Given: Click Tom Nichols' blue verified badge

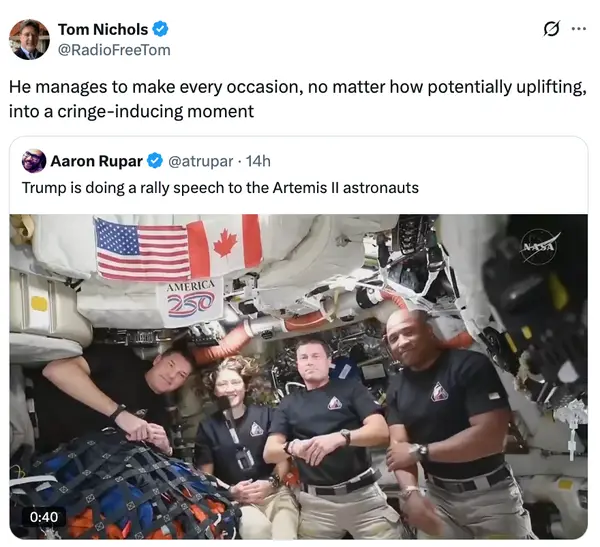Looking at the screenshot, I should [x=160, y=29].
